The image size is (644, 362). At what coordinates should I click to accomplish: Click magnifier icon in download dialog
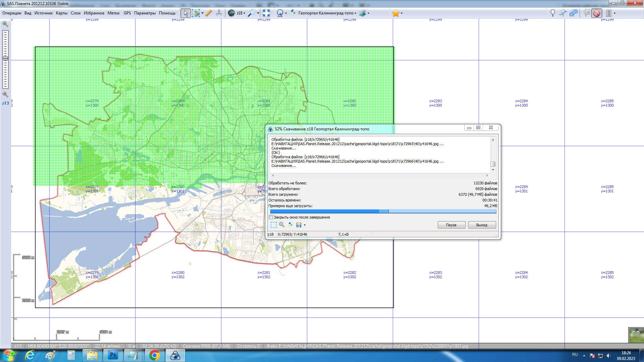tap(282, 225)
